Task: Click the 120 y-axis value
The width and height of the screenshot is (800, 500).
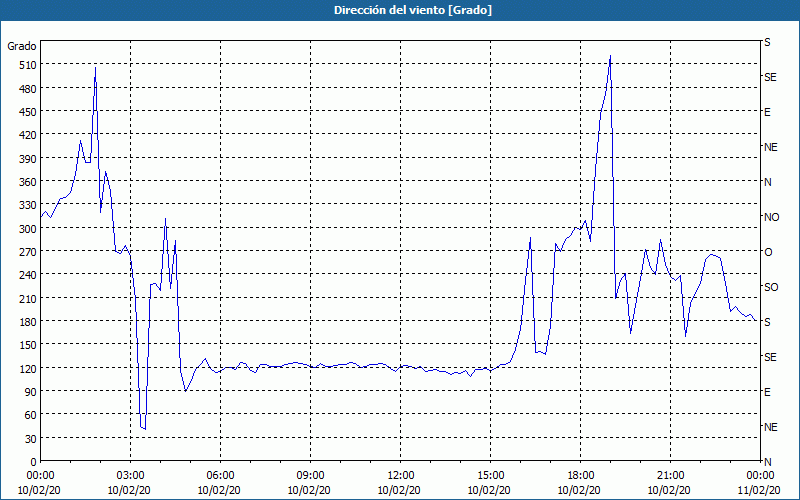Action: (x=28, y=368)
